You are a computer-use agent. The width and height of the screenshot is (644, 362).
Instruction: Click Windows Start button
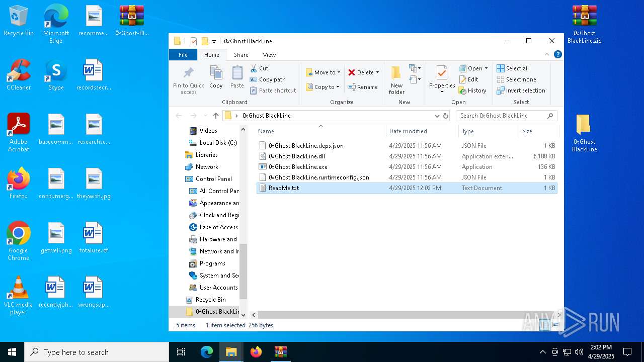click(12, 352)
